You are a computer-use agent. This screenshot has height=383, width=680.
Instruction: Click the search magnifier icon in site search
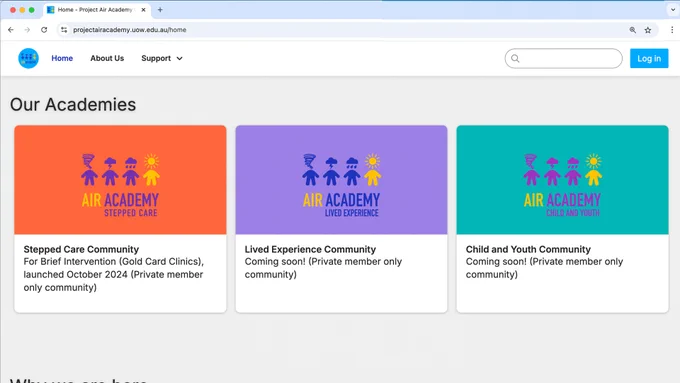515,59
